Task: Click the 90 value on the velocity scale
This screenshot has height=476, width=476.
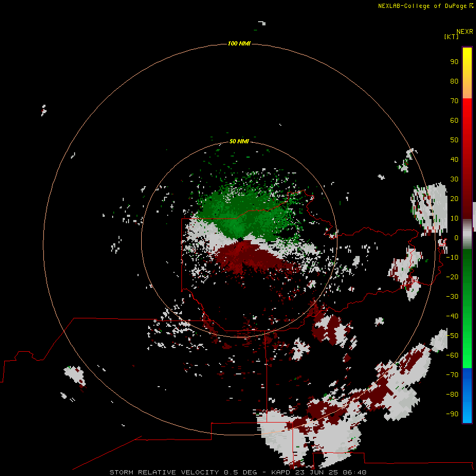Action: coord(454,62)
